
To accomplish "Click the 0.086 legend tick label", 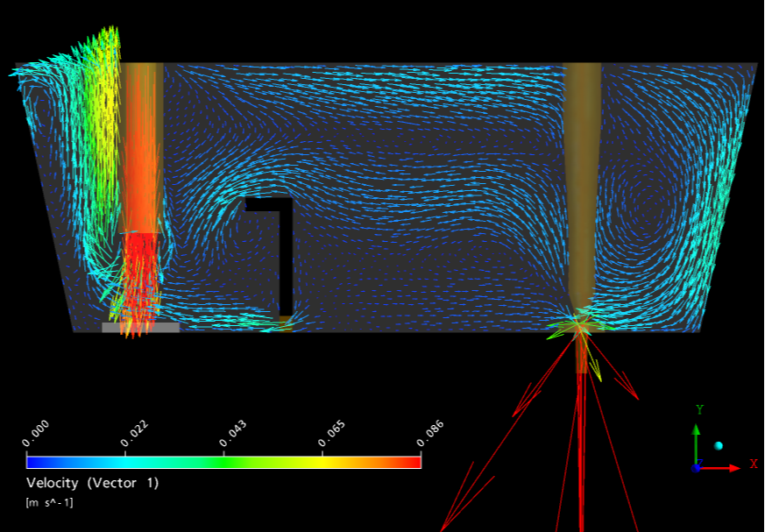I will pyautogui.click(x=430, y=433).
